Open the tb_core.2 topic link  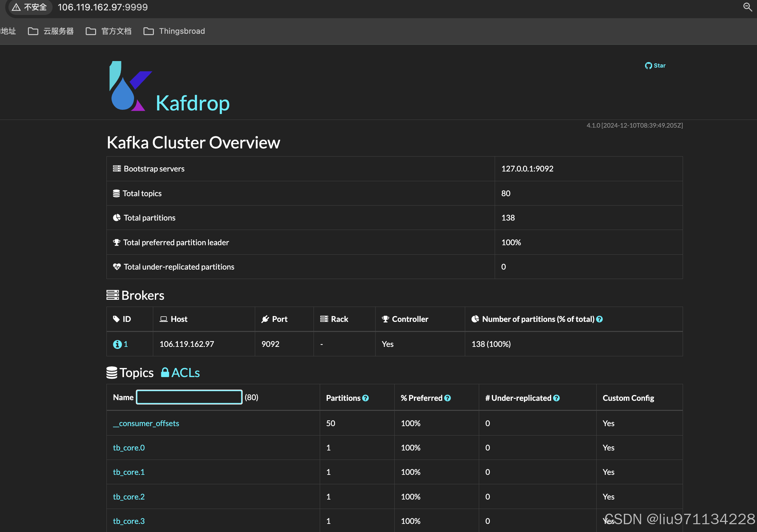[x=129, y=497]
